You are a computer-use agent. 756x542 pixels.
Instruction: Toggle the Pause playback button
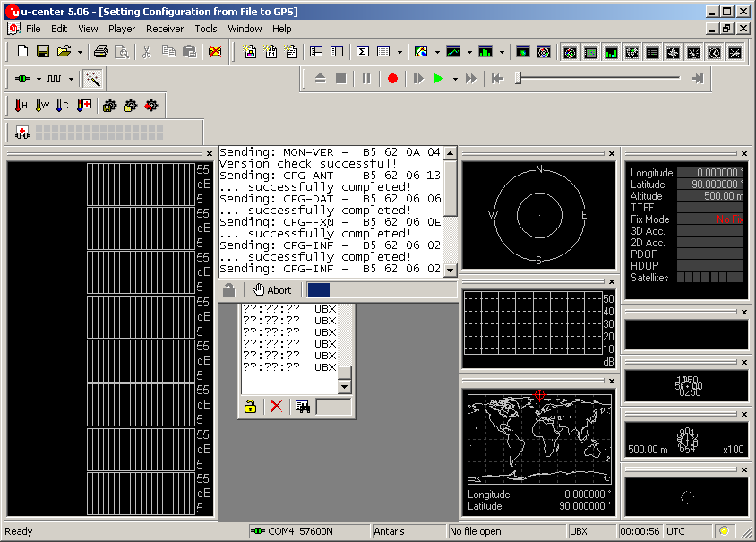point(366,79)
